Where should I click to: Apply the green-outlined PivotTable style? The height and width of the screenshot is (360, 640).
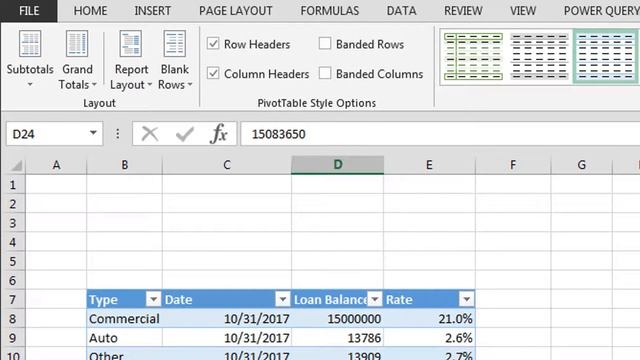click(x=473, y=56)
